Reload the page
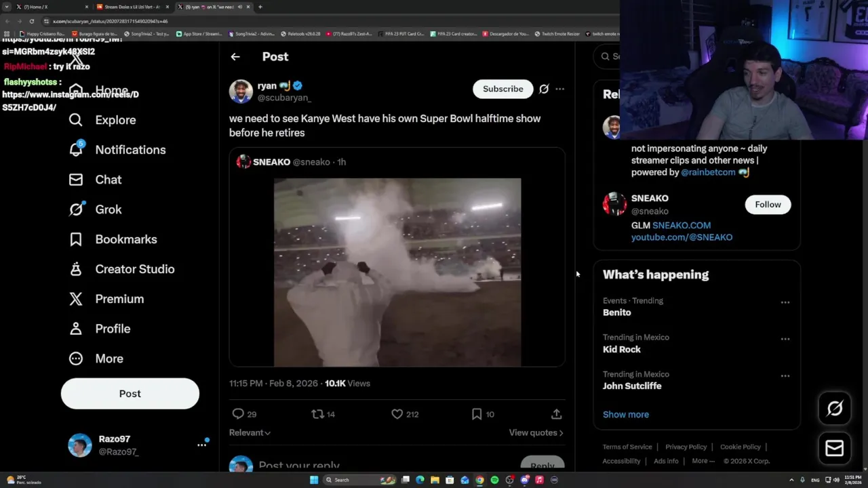This screenshot has width=868, height=488. pos(31,21)
